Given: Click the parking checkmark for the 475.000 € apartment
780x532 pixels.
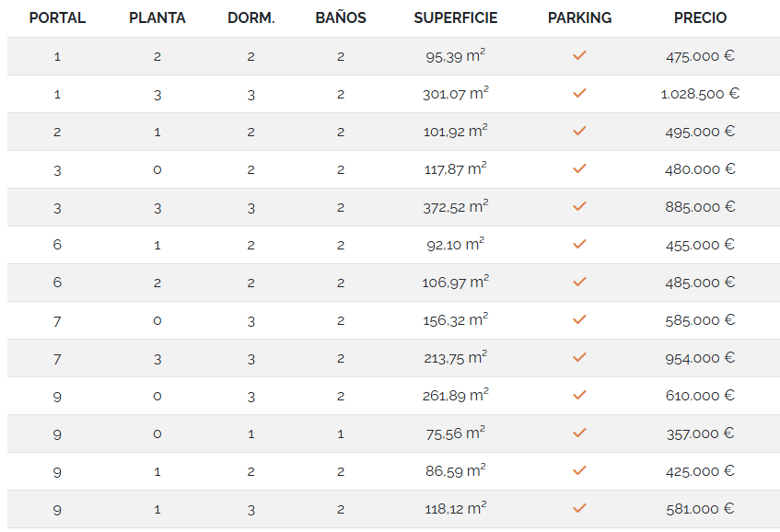Looking at the screenshot, I should (x=579, y=56).
